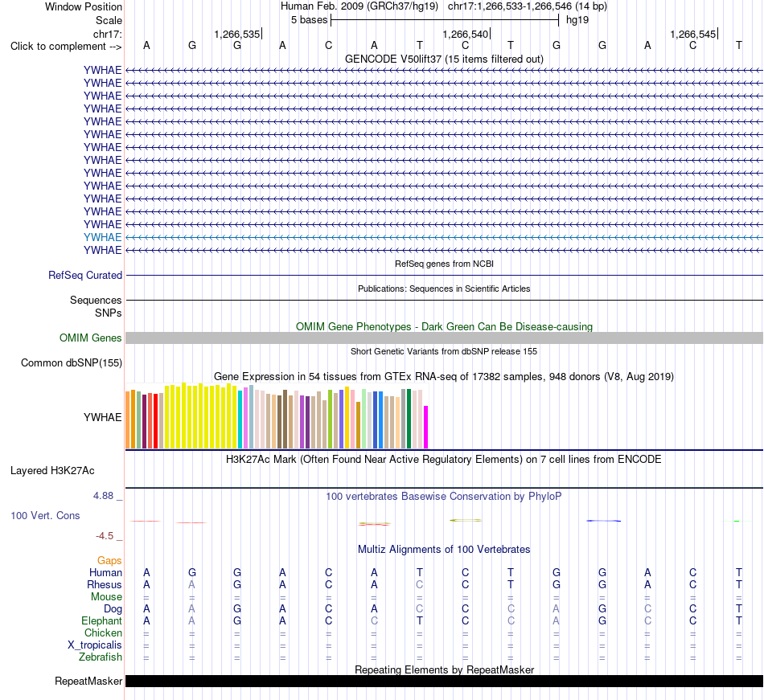Image resolution: width=764 pixels, height=700 pixels.
Task: Open the GTEx Gene Expression track title
Action: 444,376
